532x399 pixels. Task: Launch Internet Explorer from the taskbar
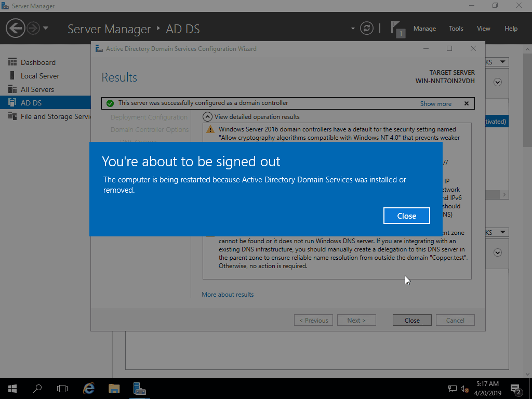(x=89, y=389)
